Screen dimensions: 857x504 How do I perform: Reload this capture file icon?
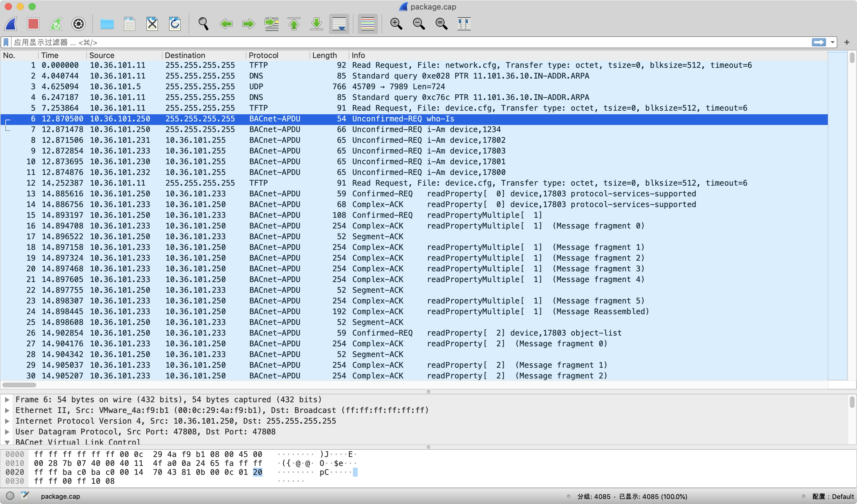coord(175,24)
